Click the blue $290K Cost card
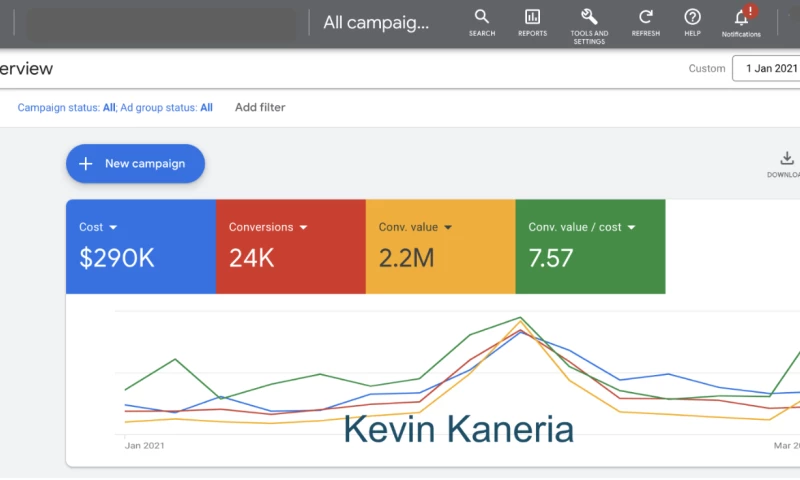This screenshot has width=800, height=480. tap(140, 258)
